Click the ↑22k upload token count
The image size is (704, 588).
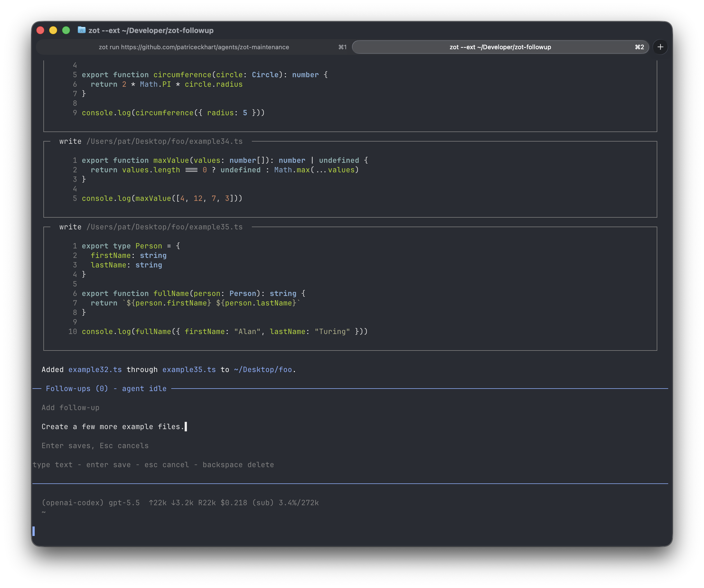[x=158, y=502]
